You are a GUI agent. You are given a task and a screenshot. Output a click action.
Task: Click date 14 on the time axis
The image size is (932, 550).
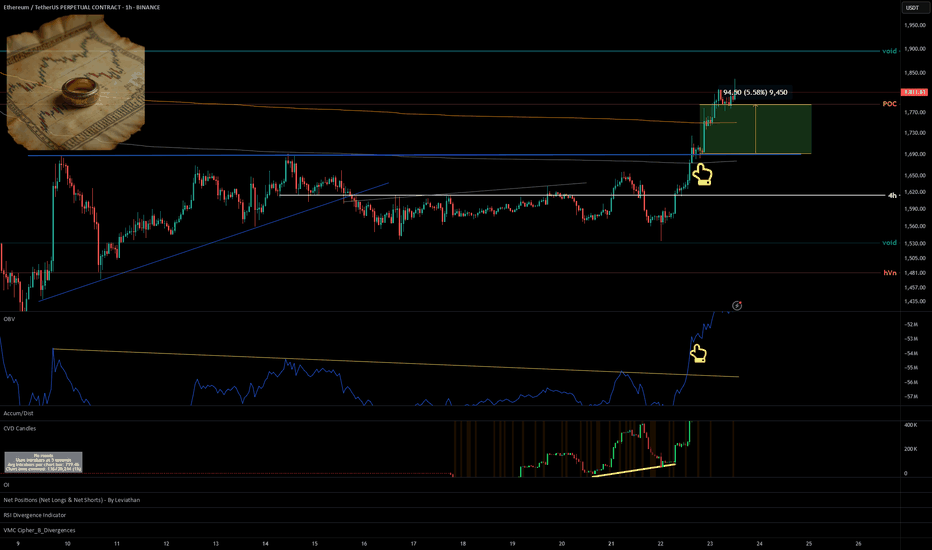pyautogui.click(x=265, y=543)
